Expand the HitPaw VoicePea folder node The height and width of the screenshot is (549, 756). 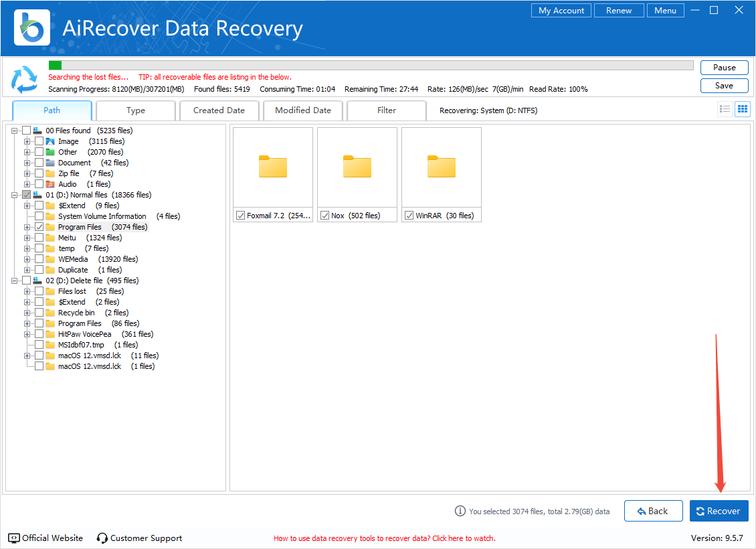tap(27, 334)
